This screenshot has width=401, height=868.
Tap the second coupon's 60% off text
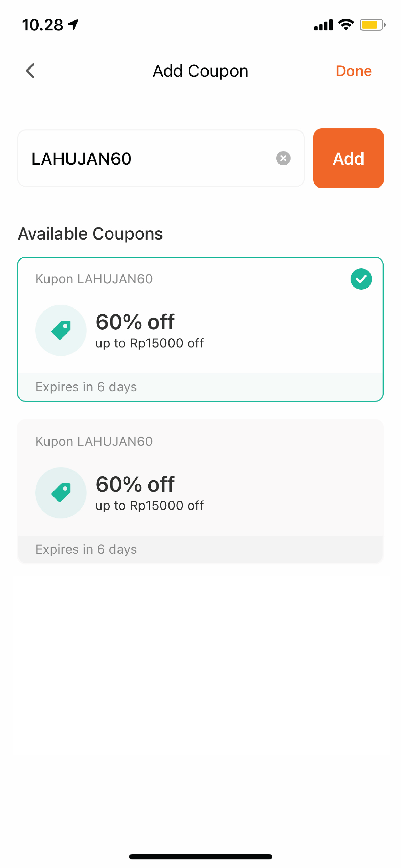point(135,484)
